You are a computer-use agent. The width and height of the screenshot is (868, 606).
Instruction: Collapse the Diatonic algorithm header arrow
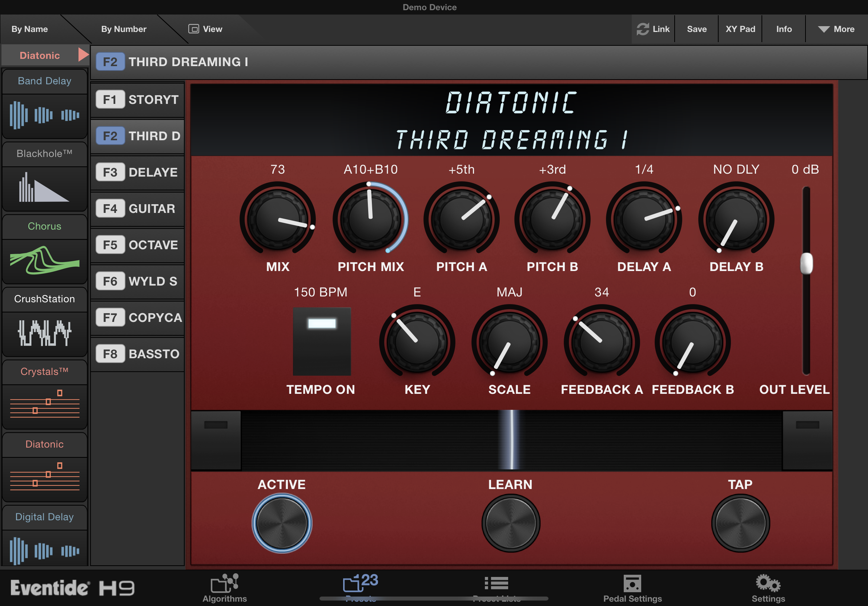(83, 55)
